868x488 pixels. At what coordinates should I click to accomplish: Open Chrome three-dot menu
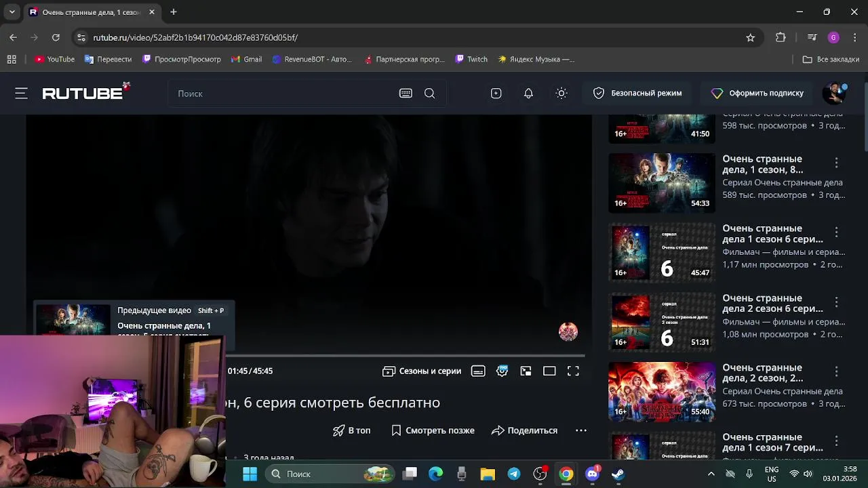855,37
